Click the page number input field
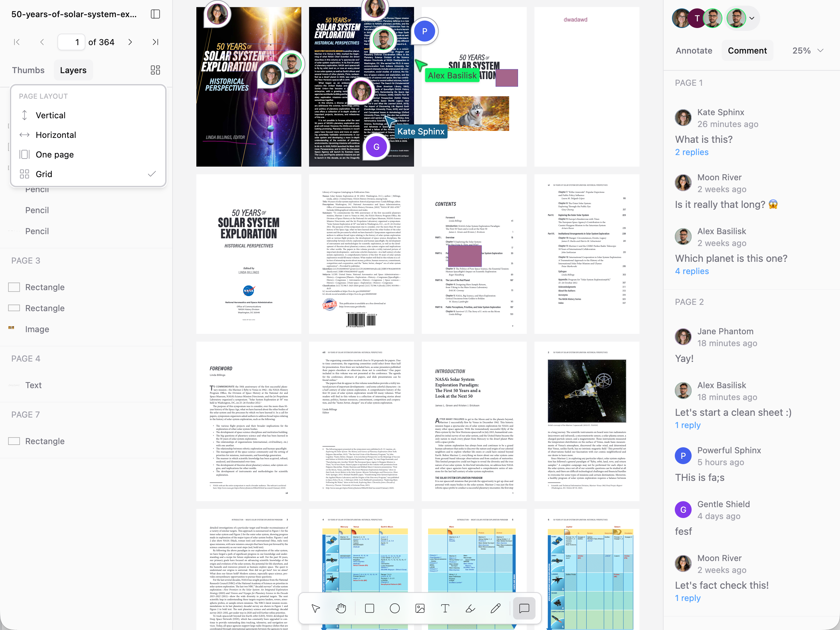 (71, 42)
